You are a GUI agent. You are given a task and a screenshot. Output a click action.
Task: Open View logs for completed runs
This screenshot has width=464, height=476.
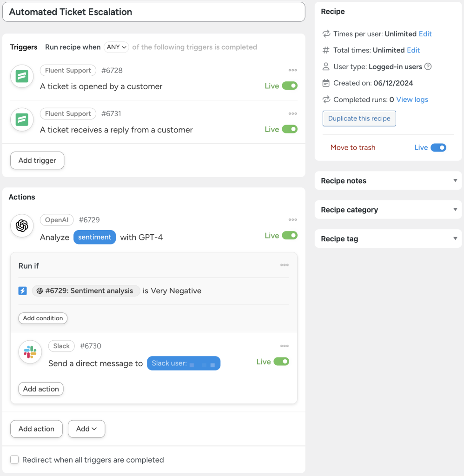pos(411,99)
